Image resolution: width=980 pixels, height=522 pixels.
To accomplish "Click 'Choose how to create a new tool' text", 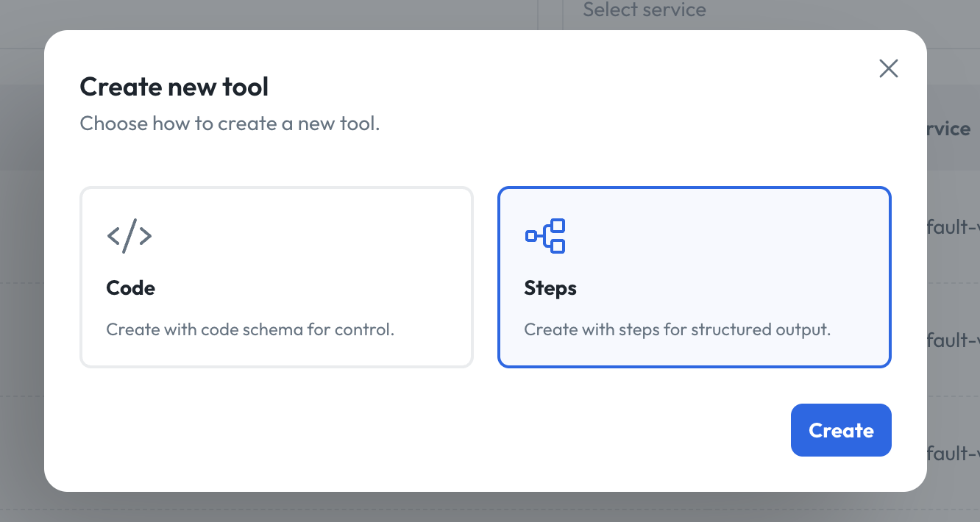I will 230,124.
